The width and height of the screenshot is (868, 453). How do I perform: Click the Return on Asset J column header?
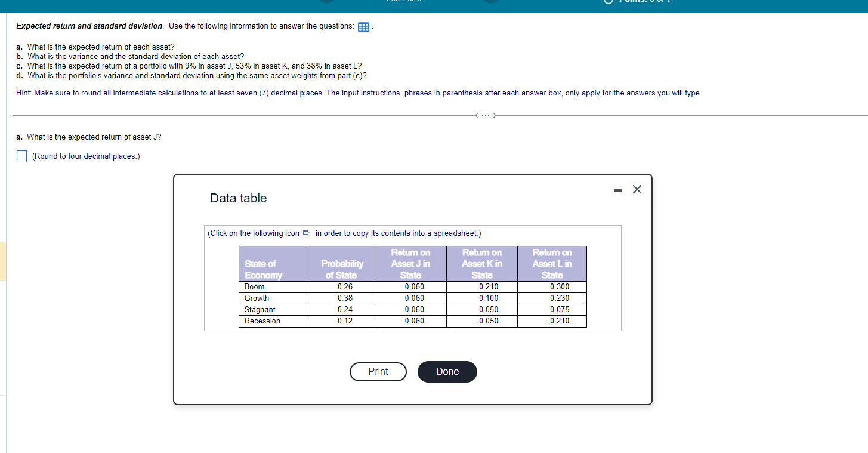(x=410, y=263)
